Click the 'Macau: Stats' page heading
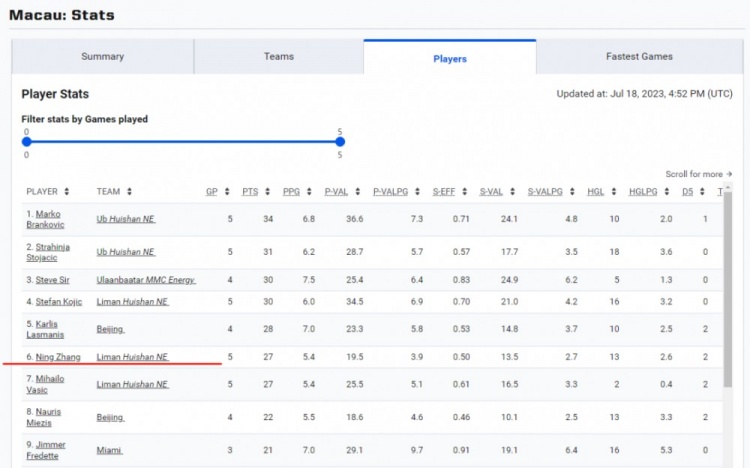This screenshot has height=468, width=750. pyautogui.click(x=62, y=15)
